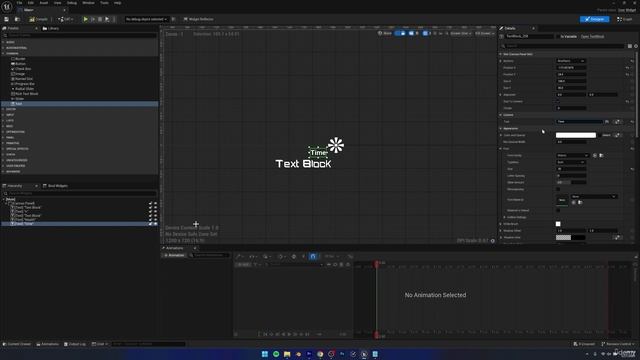The image size is (640, 360).
Task: Click the palette search field
Action: click(x=80, y=36)
